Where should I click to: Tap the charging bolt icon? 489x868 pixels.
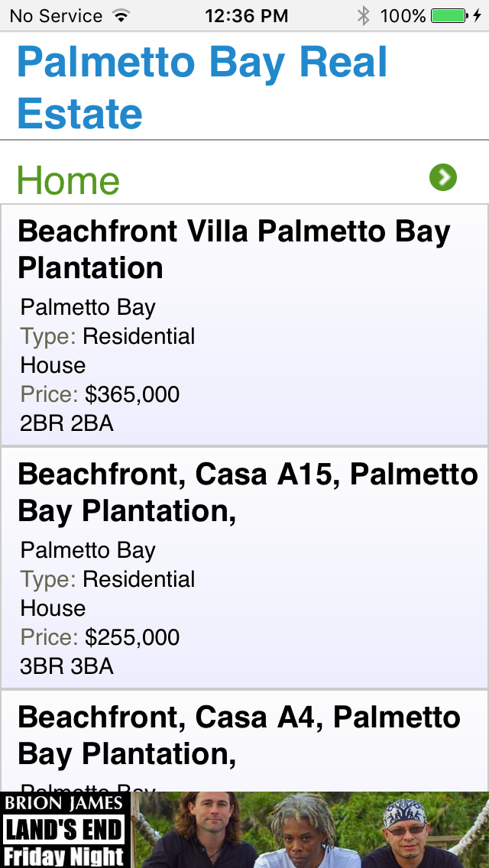click(478, 15)
